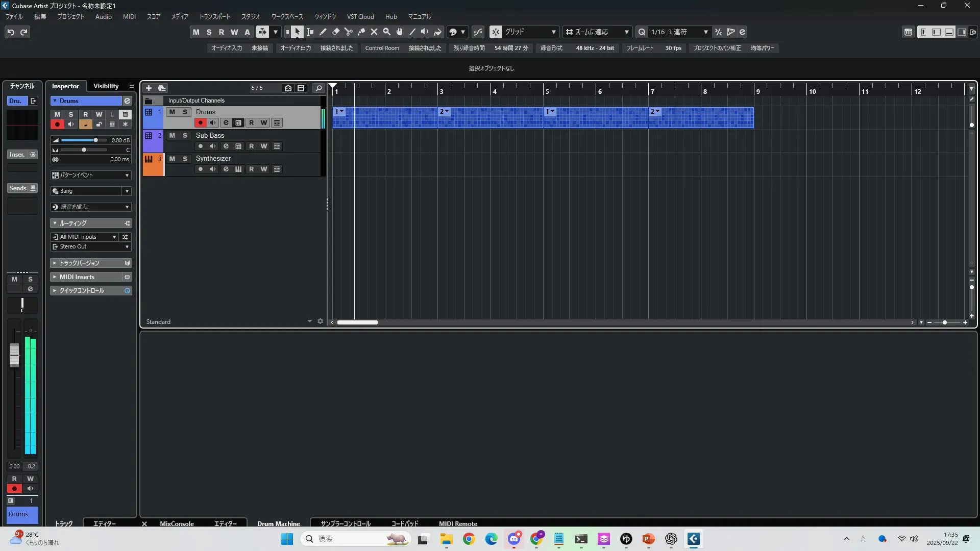Open the quantize 1/16 triplet dropdown
Screen dimensions: 980x551
pos(706,32)
